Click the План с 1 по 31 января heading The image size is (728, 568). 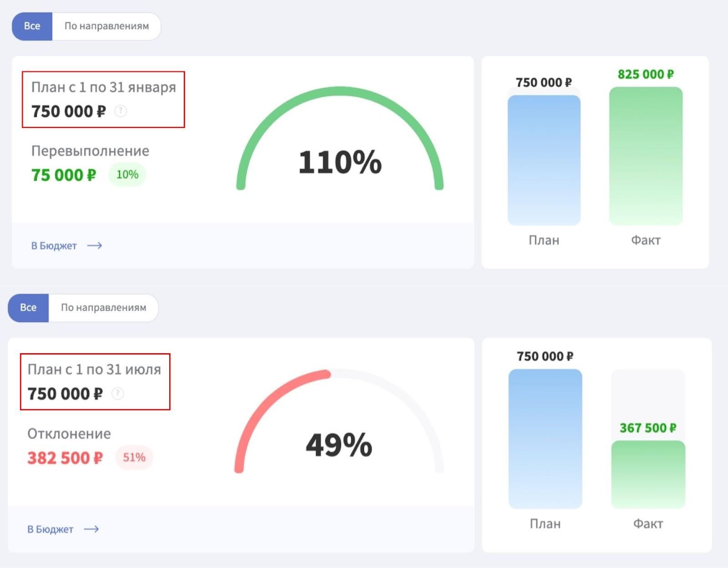(x=103, y=87)
